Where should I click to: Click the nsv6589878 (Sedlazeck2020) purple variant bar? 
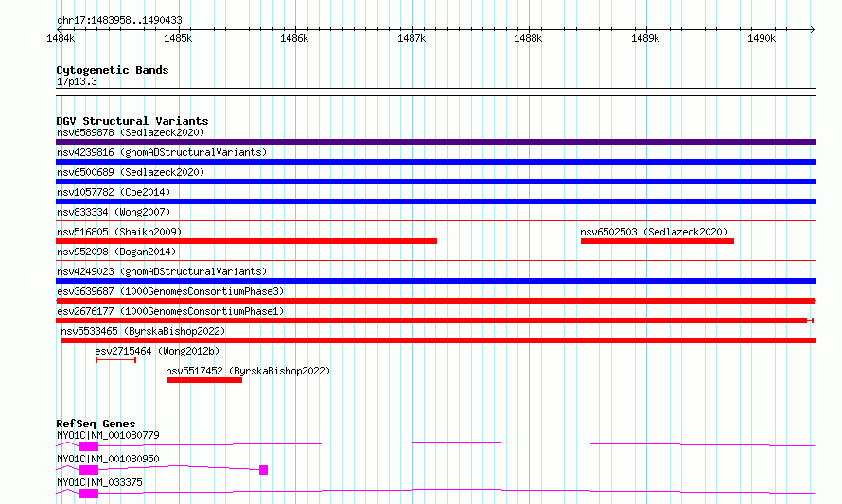pos(435,142)
